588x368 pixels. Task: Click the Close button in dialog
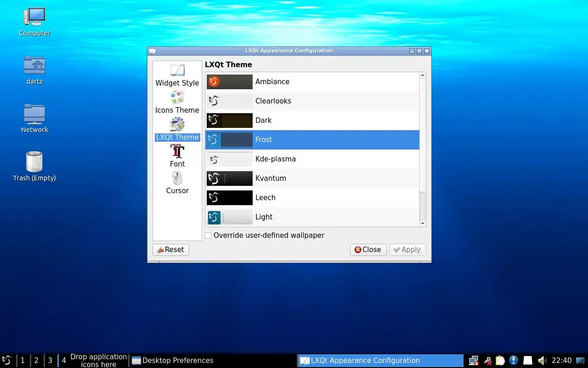pyautogui.click(x=368, y=250)
